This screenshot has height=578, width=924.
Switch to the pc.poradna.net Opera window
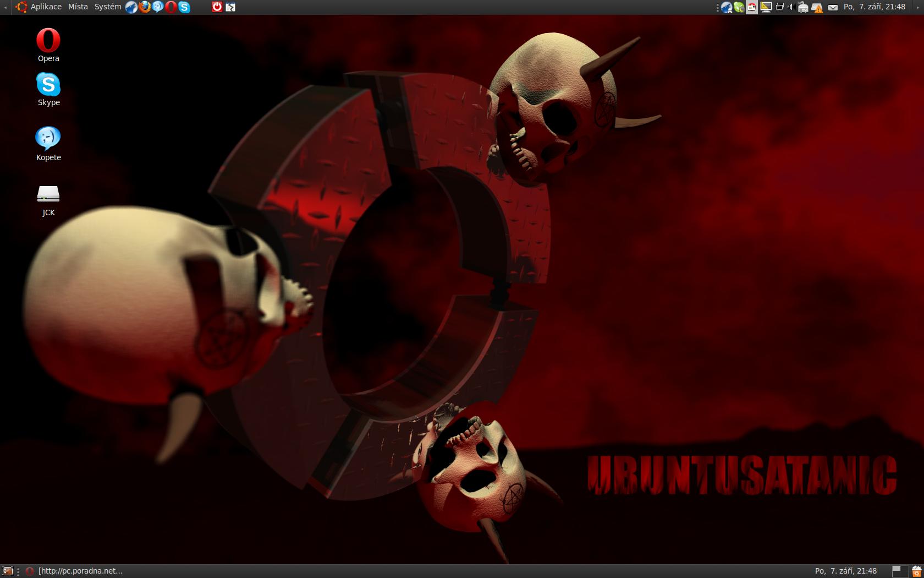point(75,571)
